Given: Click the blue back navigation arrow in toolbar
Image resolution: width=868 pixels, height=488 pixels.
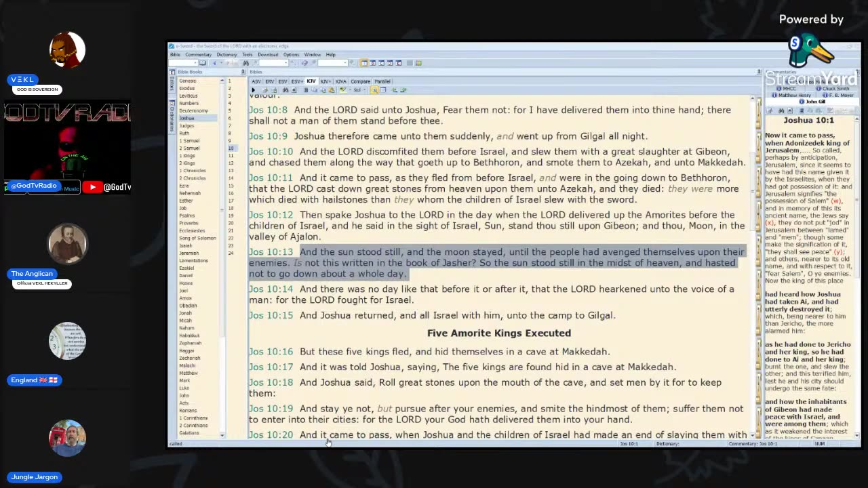Looking at the screenshot, I should coord(214,63).
